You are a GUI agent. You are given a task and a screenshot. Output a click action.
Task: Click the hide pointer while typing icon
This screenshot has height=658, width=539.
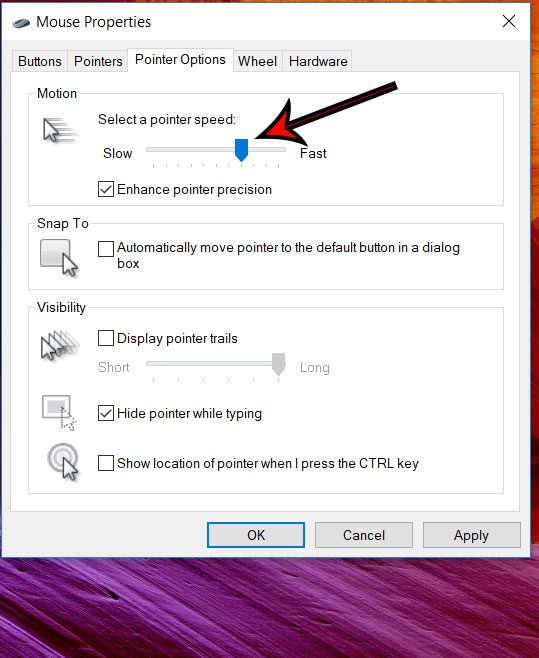click(x=59, y=413)
